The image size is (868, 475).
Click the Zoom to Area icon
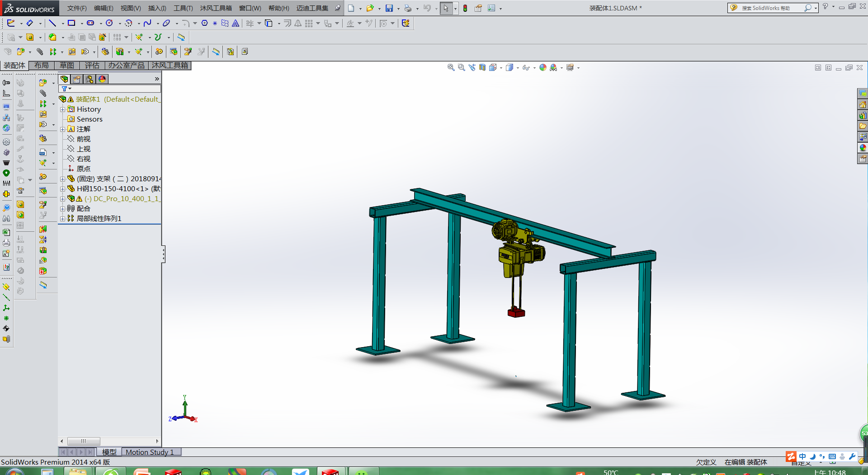pyautogui.click(x=461, y=67)
